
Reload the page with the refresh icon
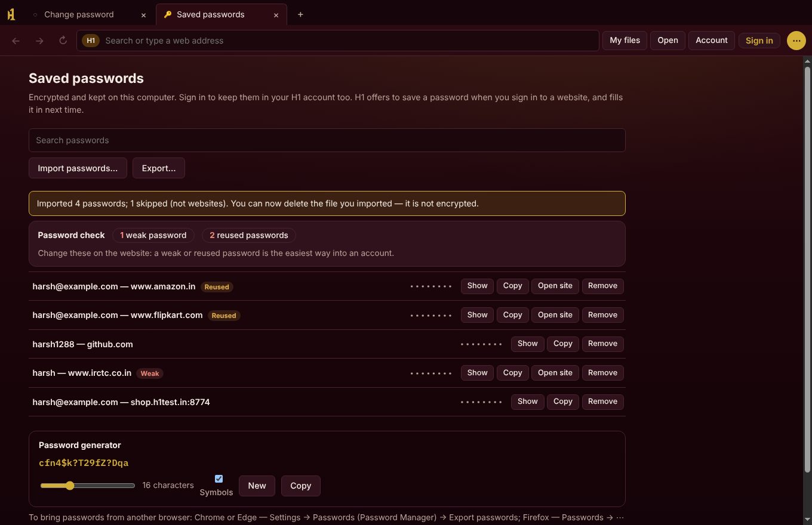(x=63, y=41)
